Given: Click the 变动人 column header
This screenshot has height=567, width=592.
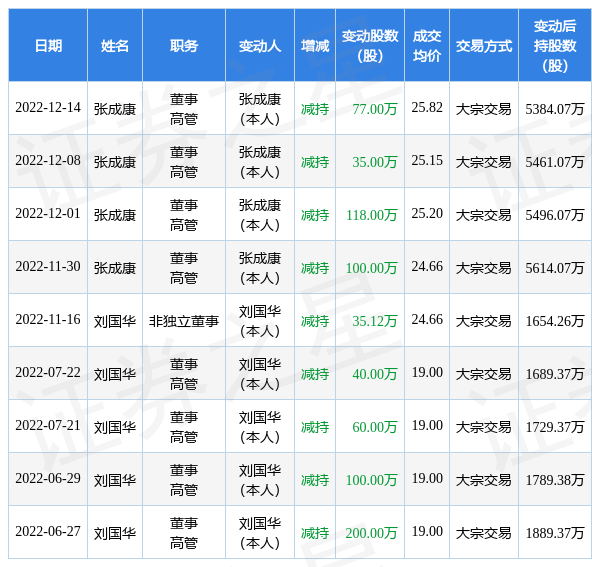Looking at the screenshot, I should [x=260, y=46].
